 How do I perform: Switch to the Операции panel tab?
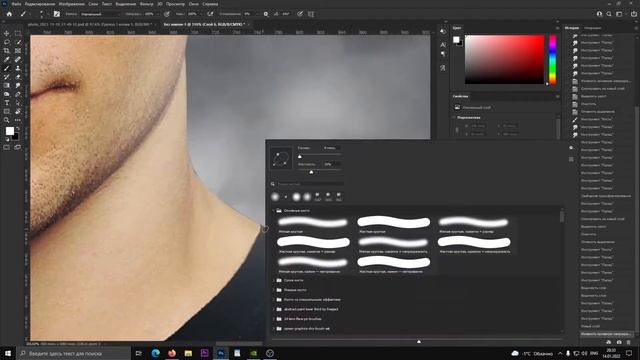pyautogui.click(x=593, y=28)
